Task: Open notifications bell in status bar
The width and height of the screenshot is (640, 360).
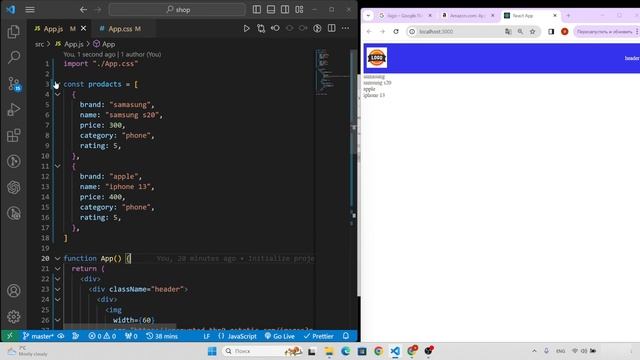Action: click(x=346, y=336)
